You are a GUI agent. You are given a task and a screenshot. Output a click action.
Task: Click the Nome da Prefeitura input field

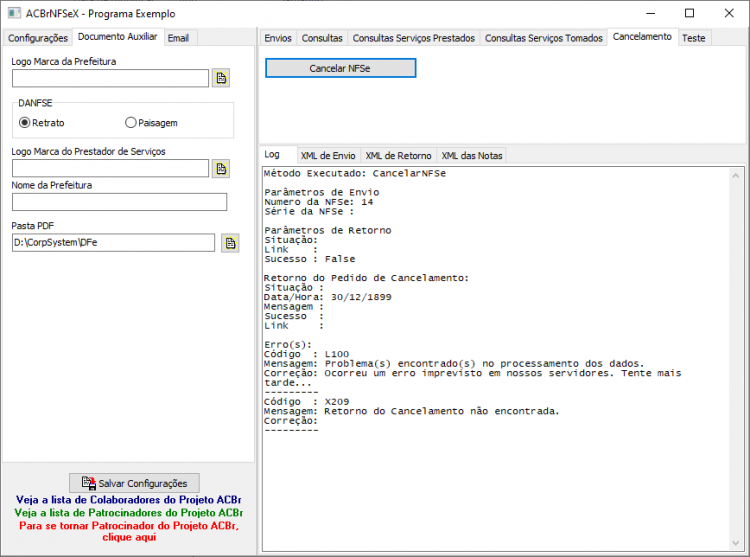coord(120,202)
